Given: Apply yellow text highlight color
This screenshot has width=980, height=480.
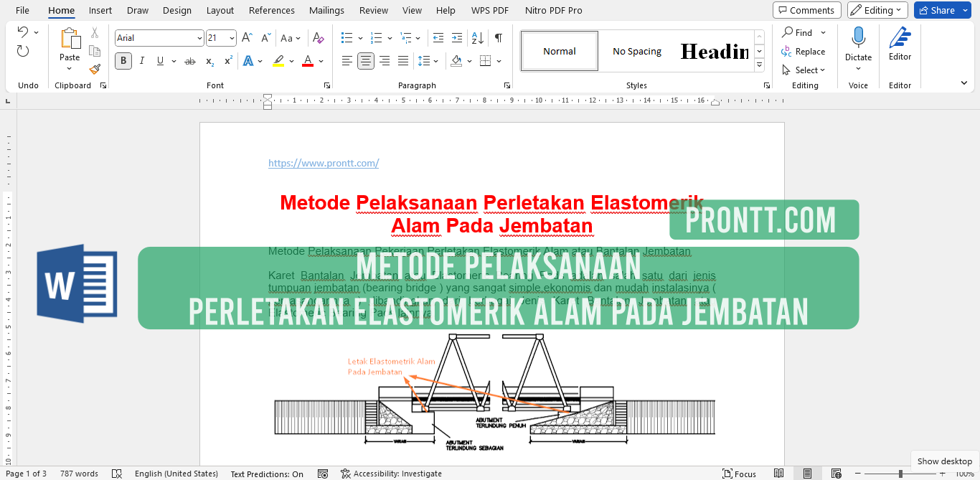Looking at the screenshot, I should (x=278, y=61).
